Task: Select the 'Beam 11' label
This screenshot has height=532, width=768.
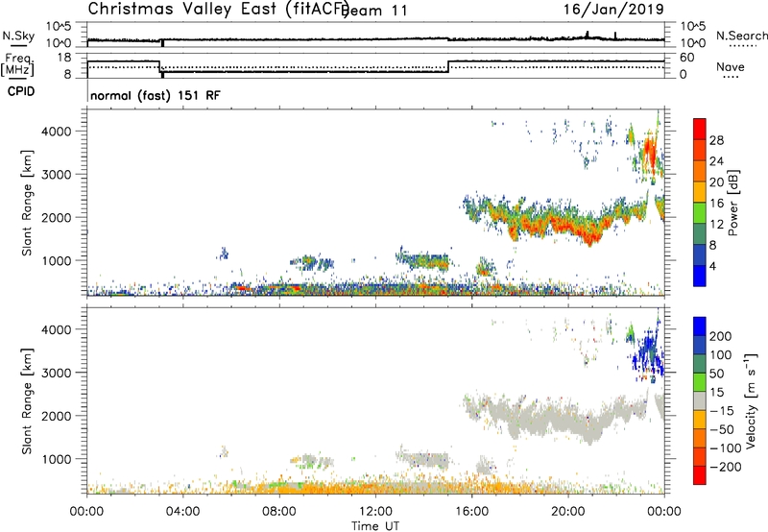Action: pos(375,11)
